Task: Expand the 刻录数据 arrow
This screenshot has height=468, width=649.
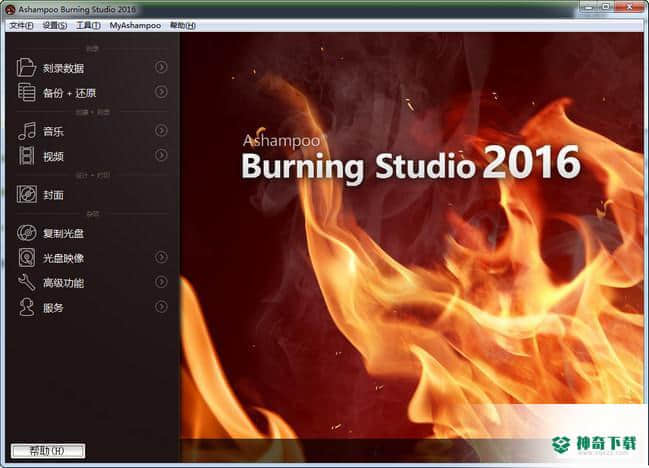Action: click(x=161, y=67)
